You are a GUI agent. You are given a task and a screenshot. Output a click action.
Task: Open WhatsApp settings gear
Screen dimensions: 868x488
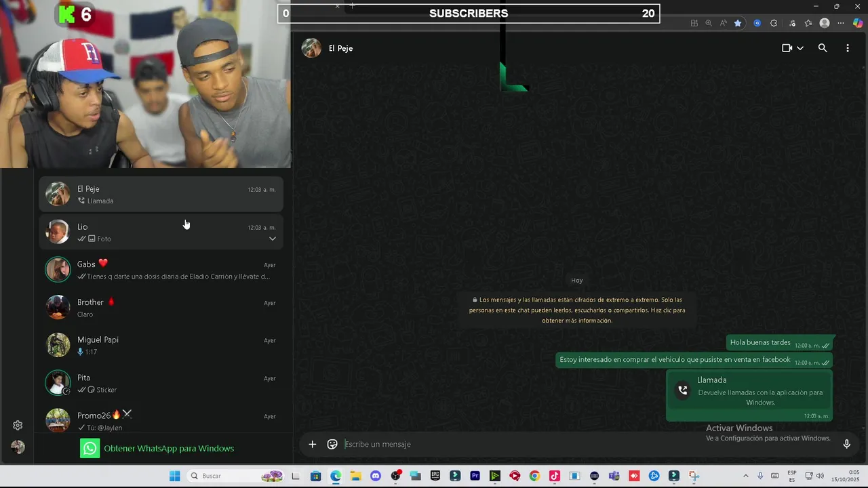[18, 426]
